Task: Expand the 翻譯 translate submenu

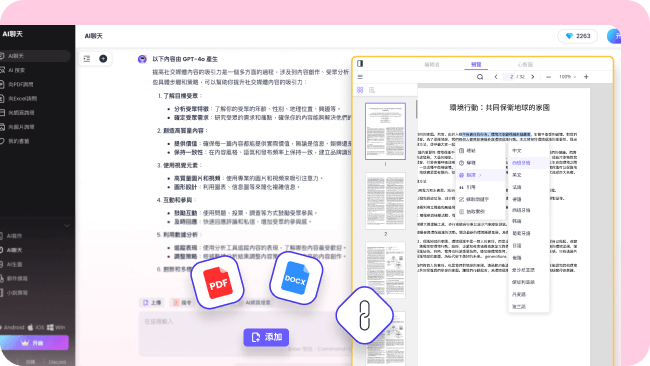Action: [480, 175]
